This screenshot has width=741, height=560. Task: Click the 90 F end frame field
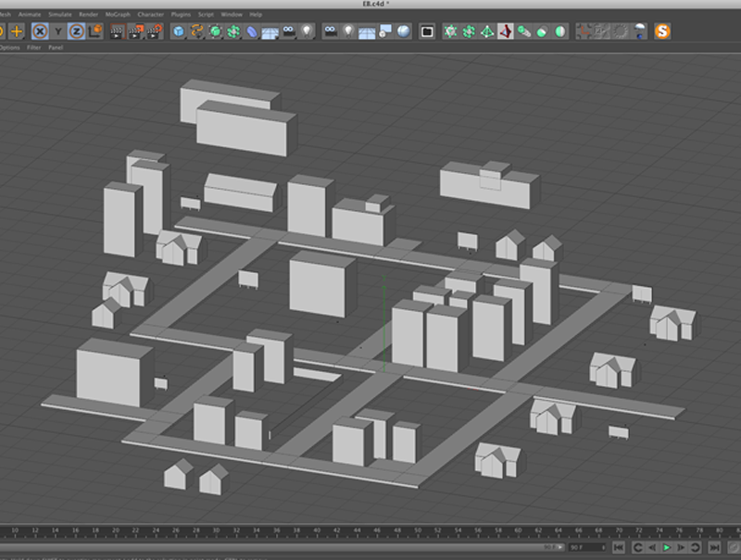click(x=586, y=548)
